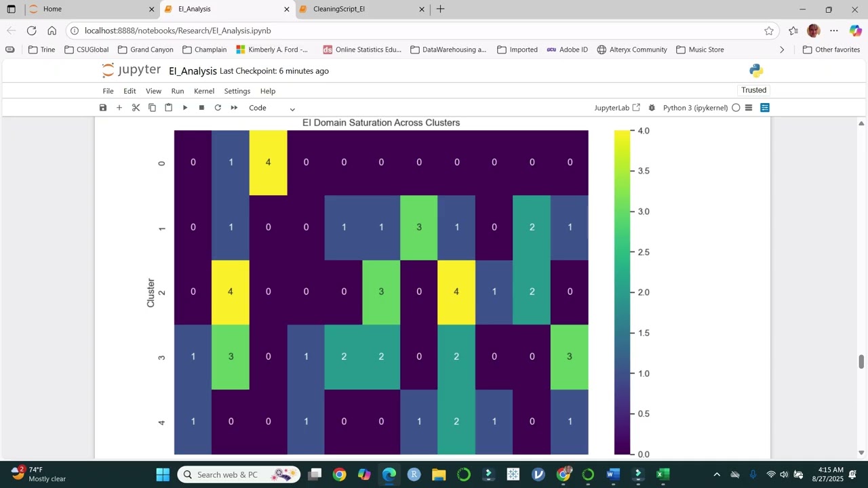868x488 pixels.
Task: Open the Adobe ID bookmark
Action: 567,49
